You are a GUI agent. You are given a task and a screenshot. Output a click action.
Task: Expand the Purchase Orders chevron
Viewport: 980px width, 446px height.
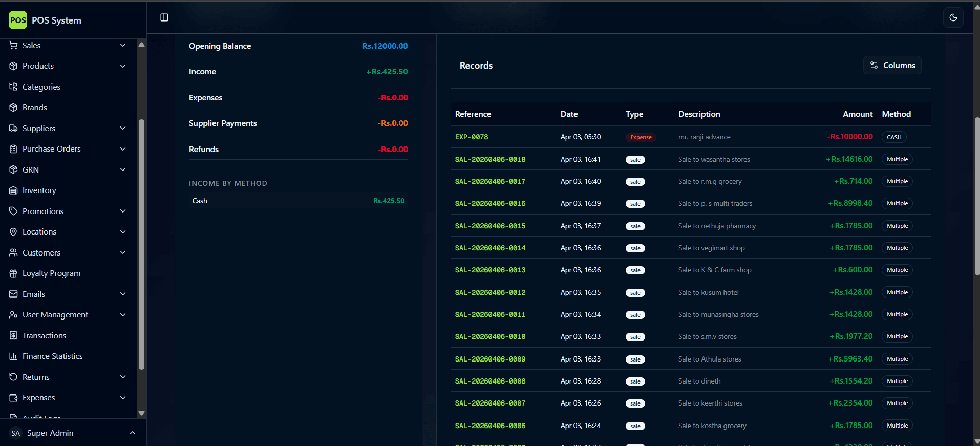tap(123, 149)
